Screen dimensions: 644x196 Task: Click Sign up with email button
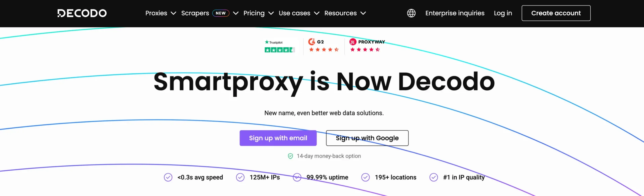point(278,138)
